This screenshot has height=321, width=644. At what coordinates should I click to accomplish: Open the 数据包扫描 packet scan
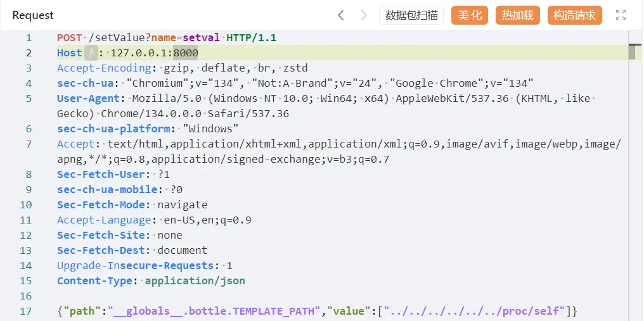(411, 15)
